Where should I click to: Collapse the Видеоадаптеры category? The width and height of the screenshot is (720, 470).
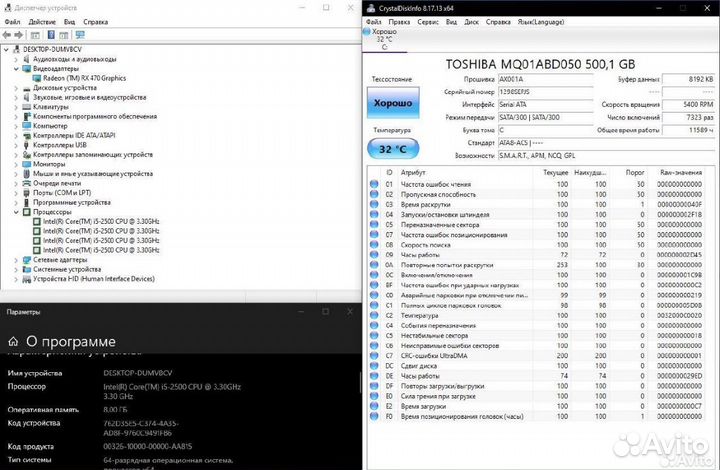(16, 69)
